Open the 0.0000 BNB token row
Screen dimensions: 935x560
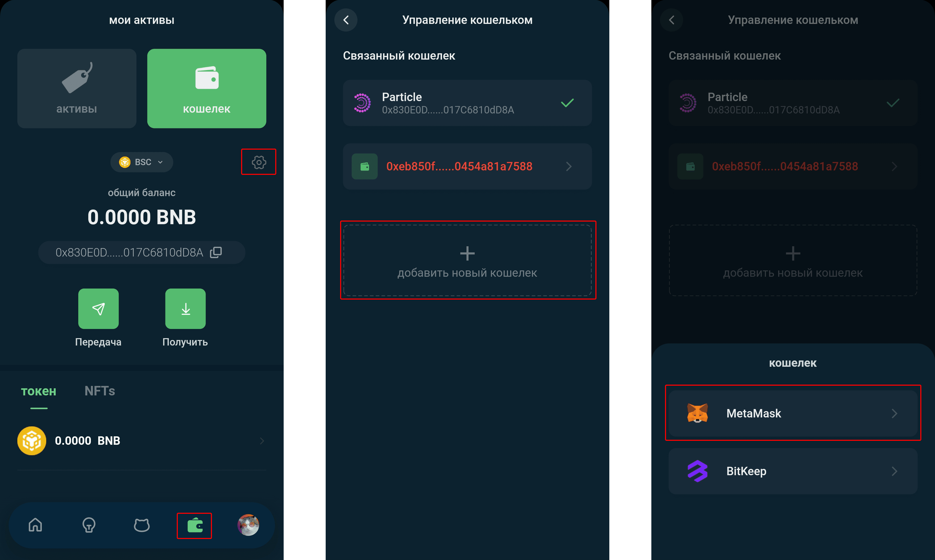pyautogui.click(x=142, y=441)
